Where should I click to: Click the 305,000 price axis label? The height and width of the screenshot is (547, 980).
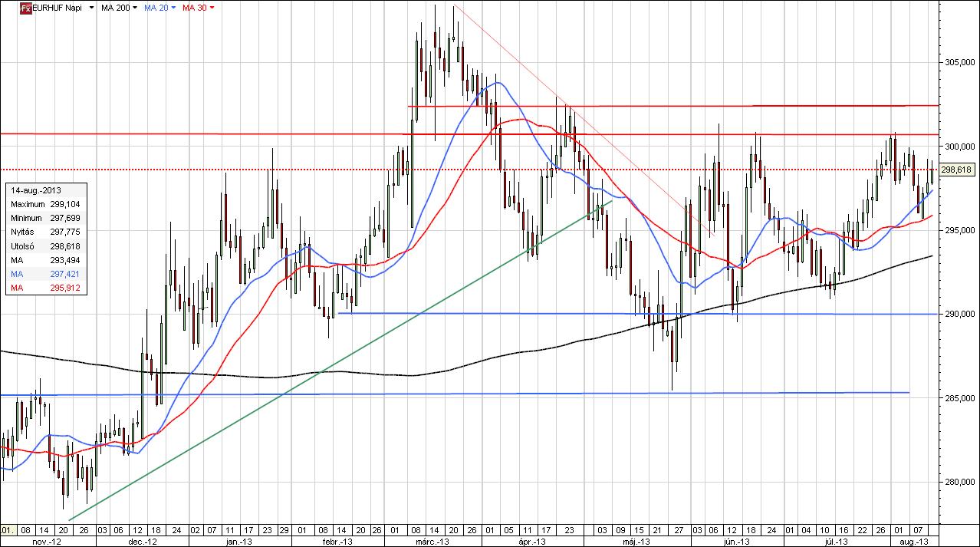point(959,62)
